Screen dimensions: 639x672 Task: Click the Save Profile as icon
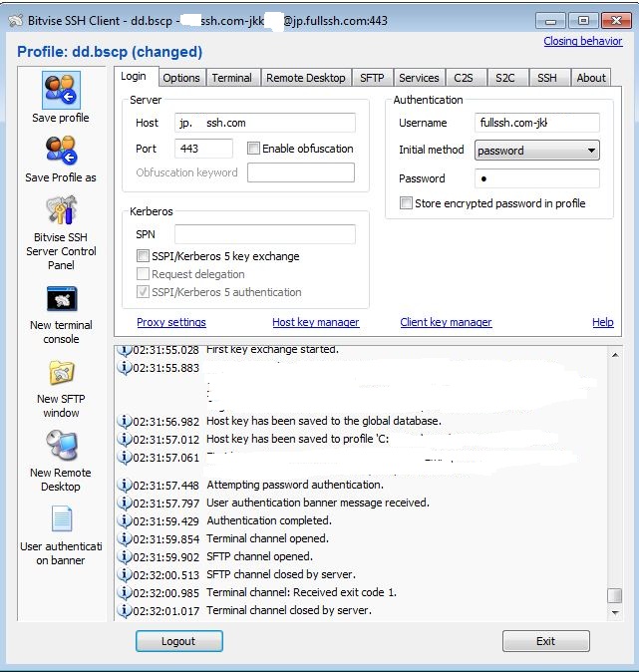(x=61, y=151)
